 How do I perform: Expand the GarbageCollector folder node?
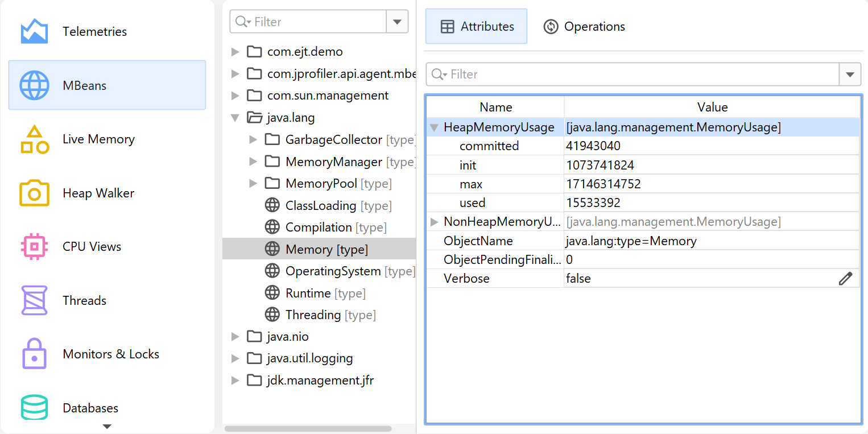254,140
